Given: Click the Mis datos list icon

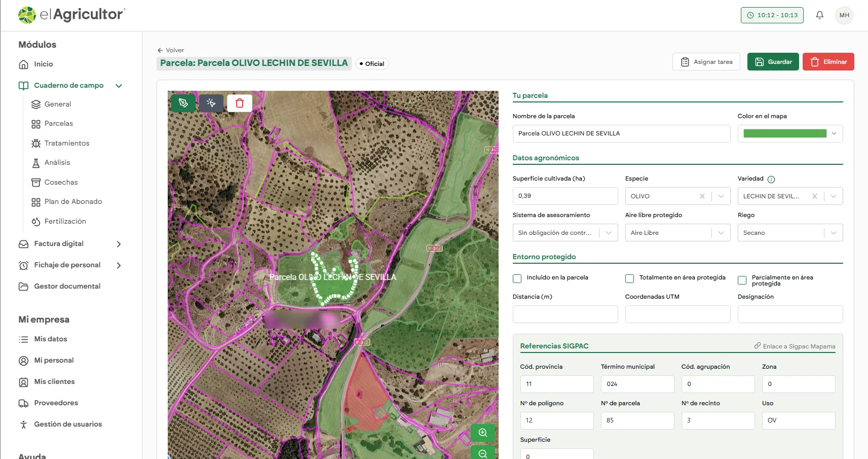Looking at the screenshot, I should [23, 339].
